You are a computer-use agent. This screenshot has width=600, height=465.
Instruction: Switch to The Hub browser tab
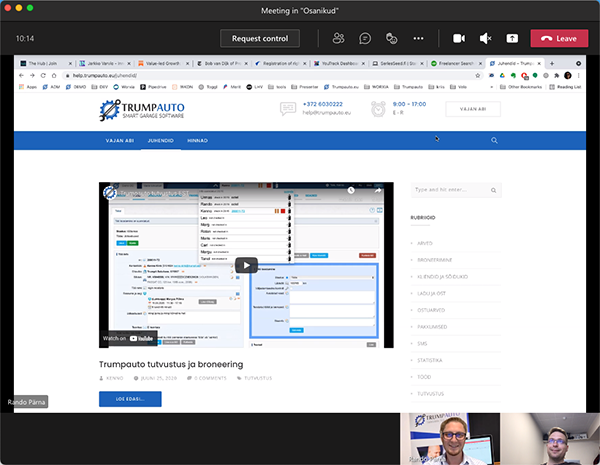[46, 63]
